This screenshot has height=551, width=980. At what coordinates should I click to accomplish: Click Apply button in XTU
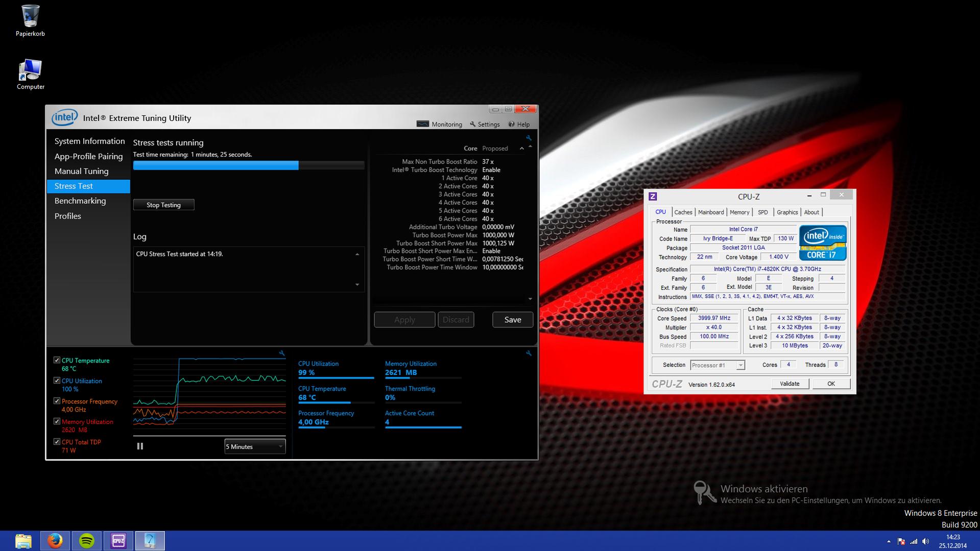(x=404, y=320)
